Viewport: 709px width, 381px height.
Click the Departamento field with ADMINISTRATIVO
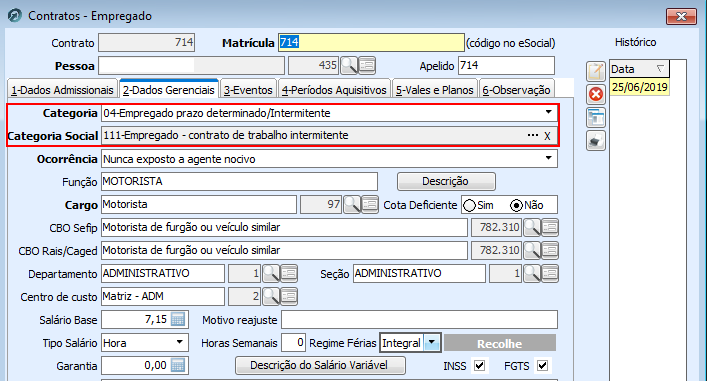click(x=163, y=273)
